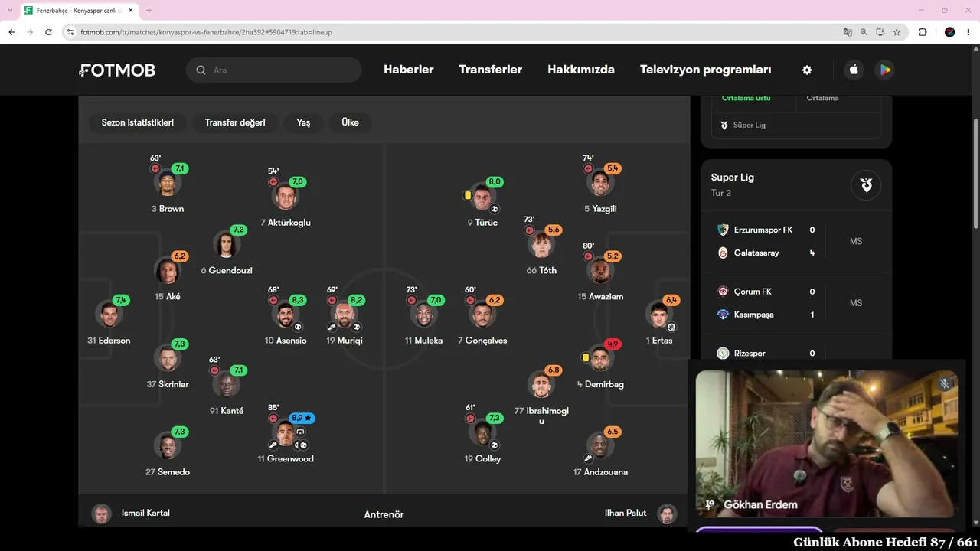Go back to the previous page
The width and height of the screenshot is (980, 551).
tap(11, 32)
